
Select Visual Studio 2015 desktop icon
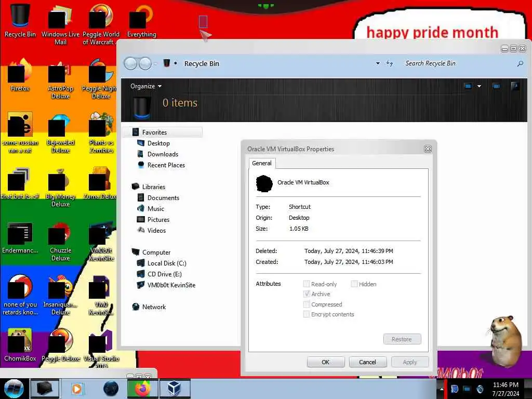[101, 349]
